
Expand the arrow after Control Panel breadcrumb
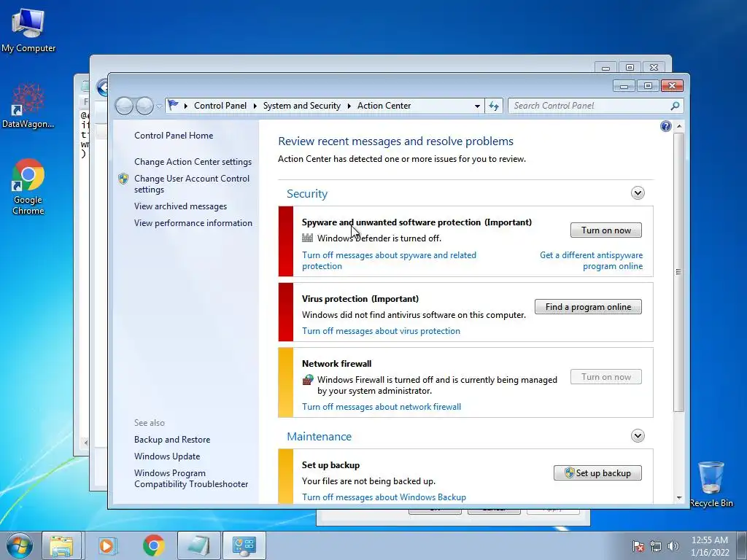click(255, 106)
